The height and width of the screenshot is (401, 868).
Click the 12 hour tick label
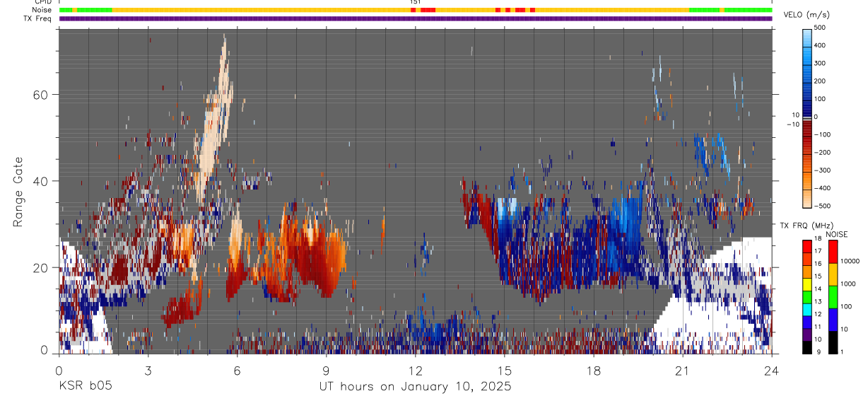click(416, 370)
